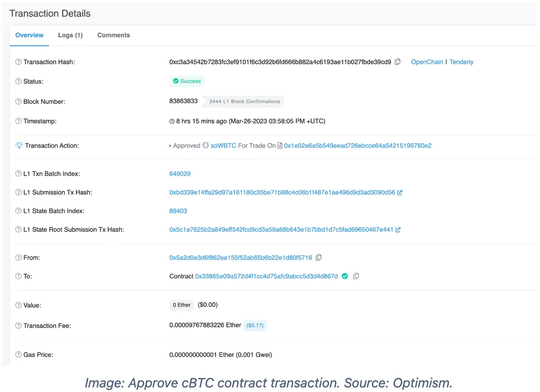
Task: Click help icon next to Block Number label
Action: pos(18,101)
